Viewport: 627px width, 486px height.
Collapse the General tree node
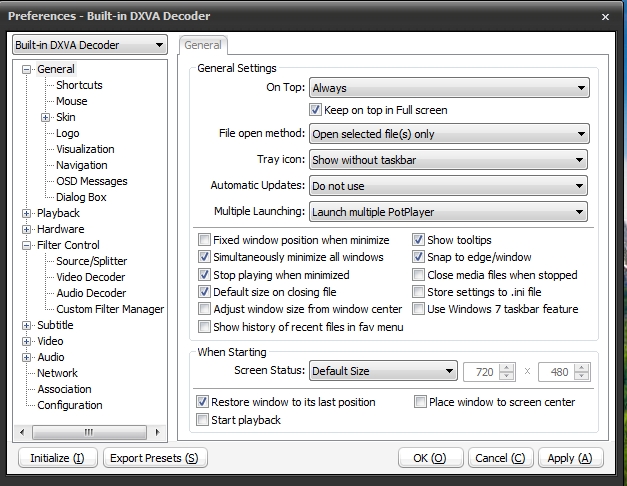[26, 70]
